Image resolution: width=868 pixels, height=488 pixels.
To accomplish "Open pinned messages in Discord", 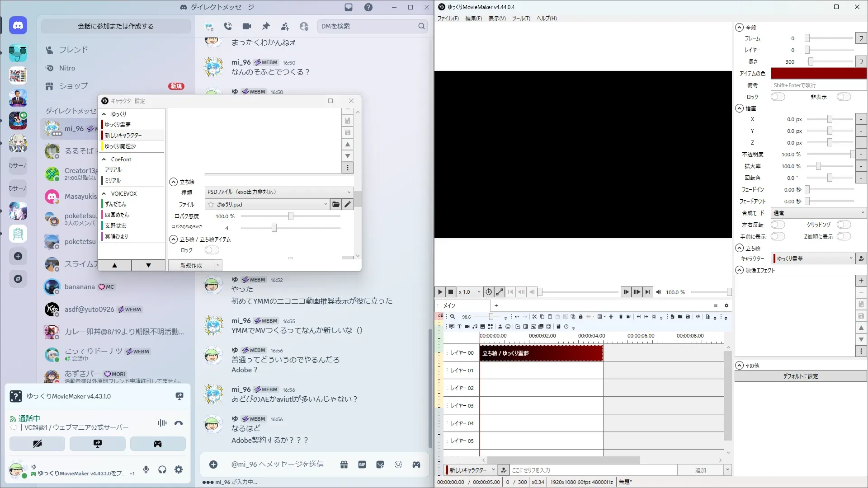I will pyautogui.click(x=266, y=26).
